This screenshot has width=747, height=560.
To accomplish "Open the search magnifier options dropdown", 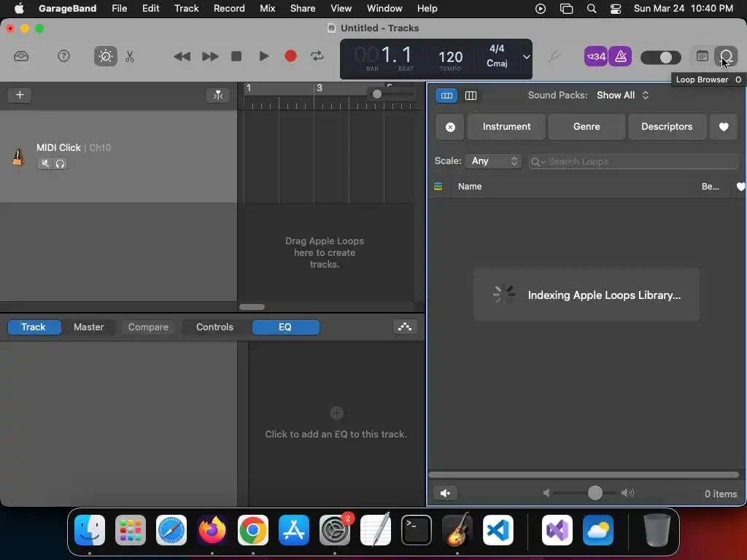I will [538, 162].
